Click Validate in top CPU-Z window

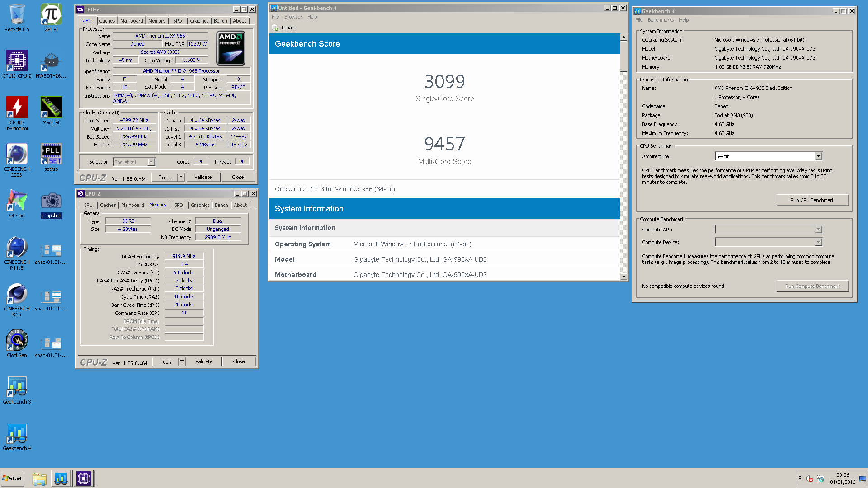coord(203,178)
